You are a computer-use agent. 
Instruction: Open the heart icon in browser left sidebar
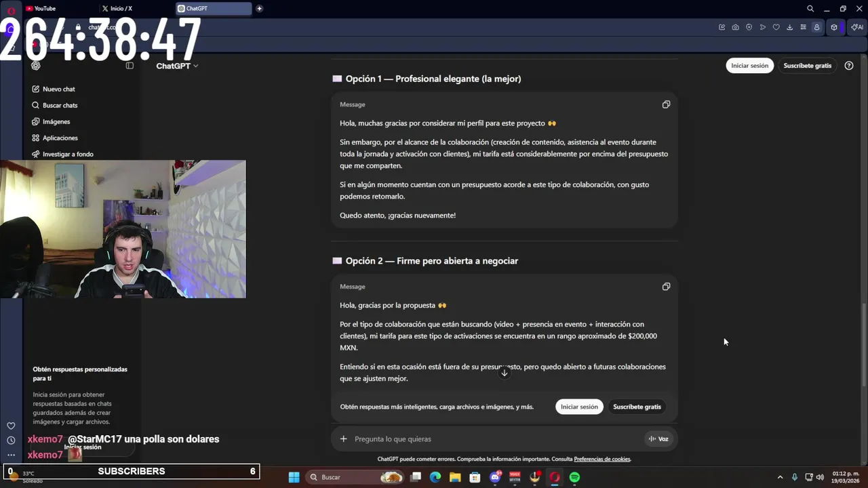[11, 426]
